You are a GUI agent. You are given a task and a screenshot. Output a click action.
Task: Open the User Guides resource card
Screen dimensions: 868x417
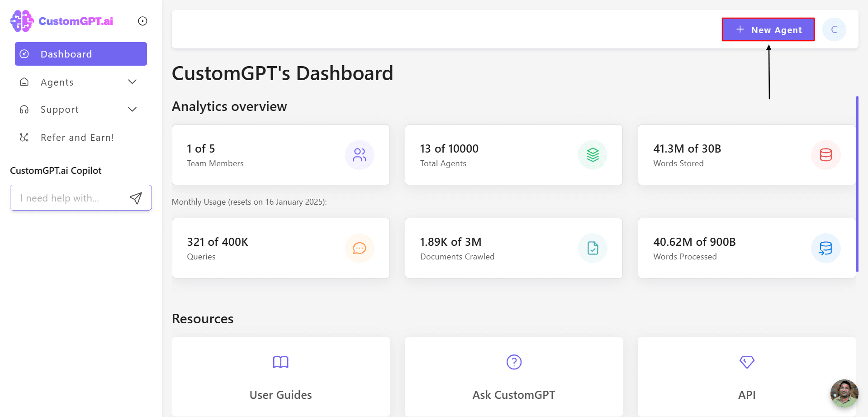click(x=280, y=377)
